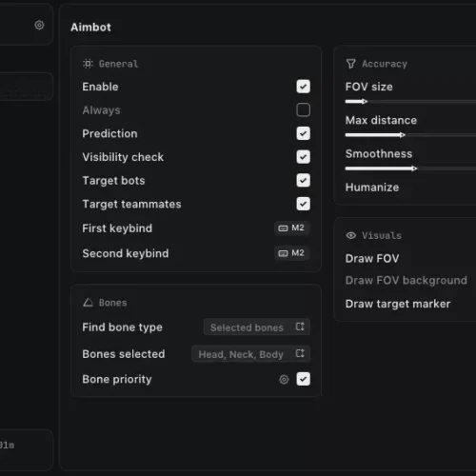Check the Always checkbox
This screenshot has width=476, height=476.
304,109
